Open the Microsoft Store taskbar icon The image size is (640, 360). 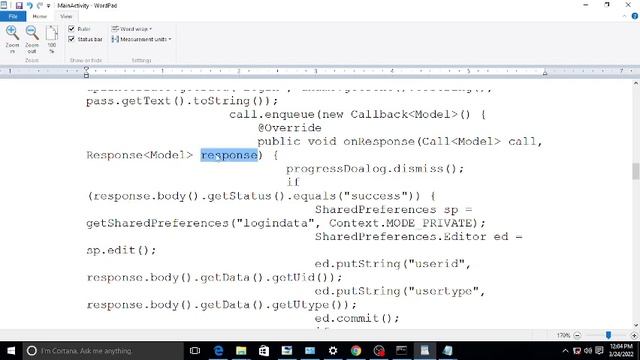264,351
